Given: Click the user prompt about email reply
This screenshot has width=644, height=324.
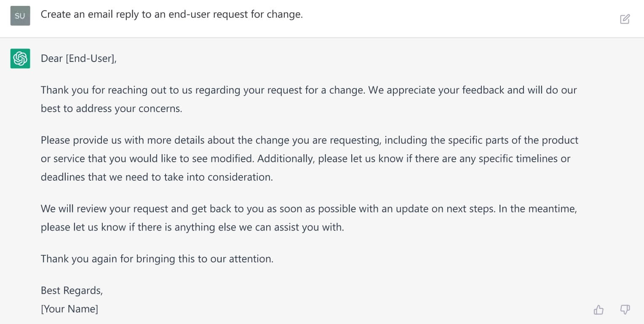Looking at the screenshot, I should point(171,14).
